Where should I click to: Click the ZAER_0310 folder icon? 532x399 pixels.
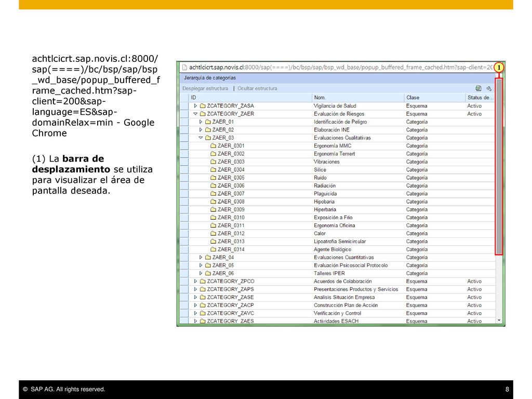[x=213, y=218]
